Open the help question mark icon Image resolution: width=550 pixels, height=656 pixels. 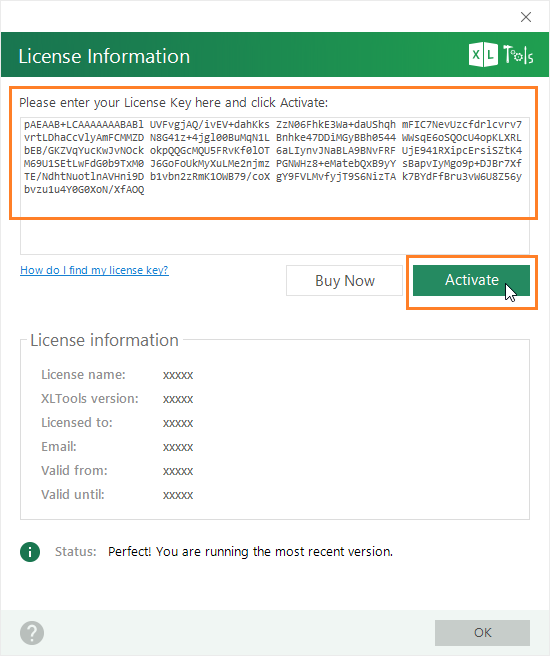coord(32,633)
